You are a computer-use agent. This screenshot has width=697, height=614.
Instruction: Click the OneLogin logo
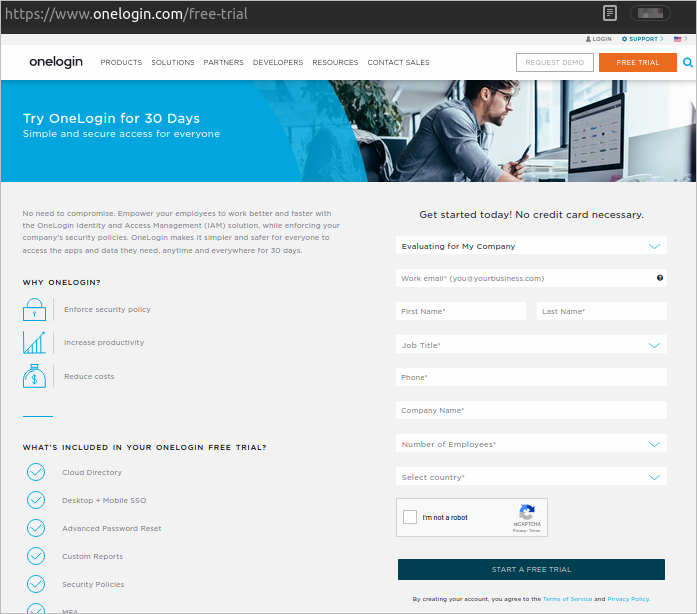(x=58, y=62)
